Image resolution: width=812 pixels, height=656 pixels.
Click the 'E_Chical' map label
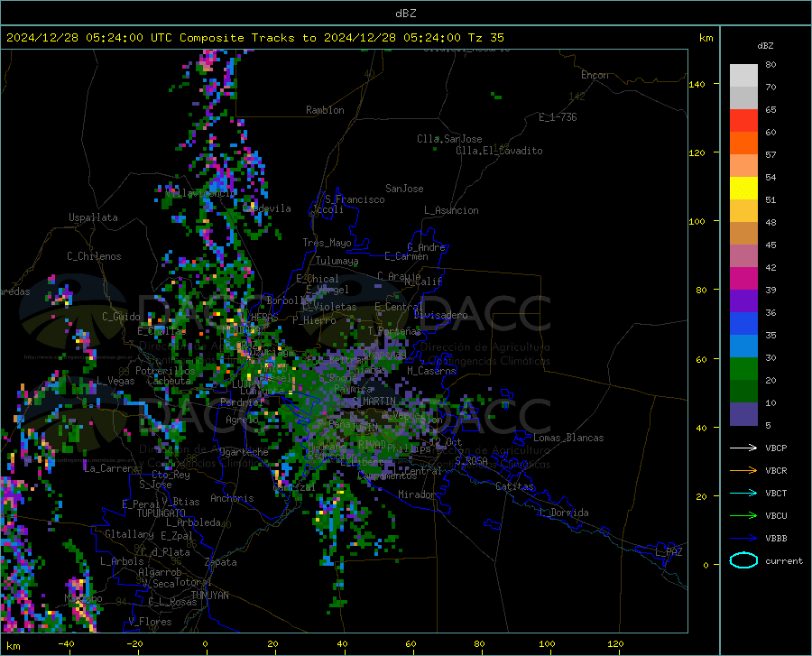tap(318, 279)
